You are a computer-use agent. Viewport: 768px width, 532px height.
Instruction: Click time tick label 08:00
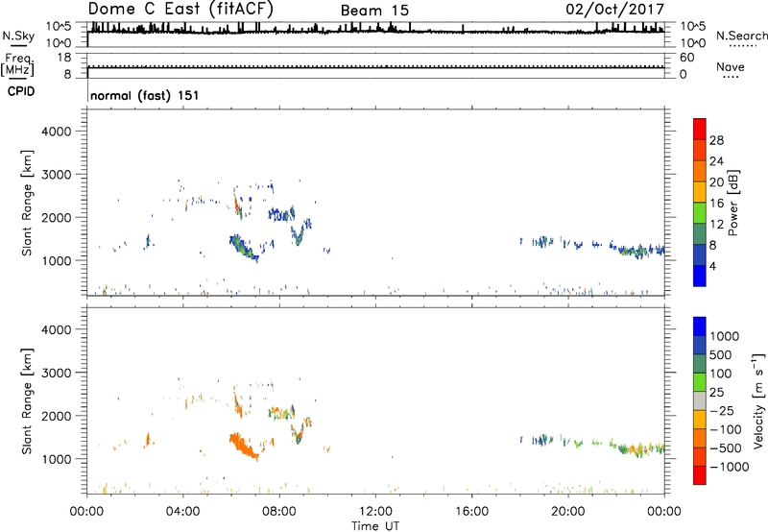(x=279, y=512)
